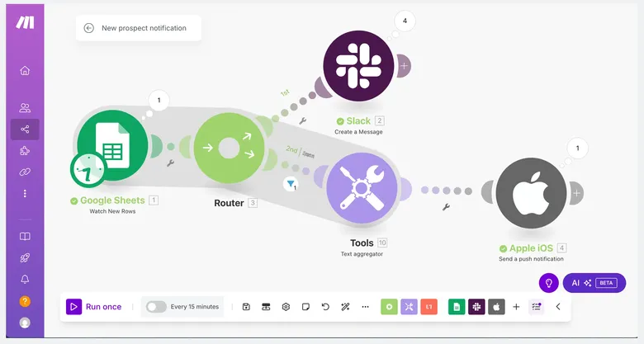Click the green Flow control favorite
The height and width of the screenshot is (344, 644).
point(390,307)
